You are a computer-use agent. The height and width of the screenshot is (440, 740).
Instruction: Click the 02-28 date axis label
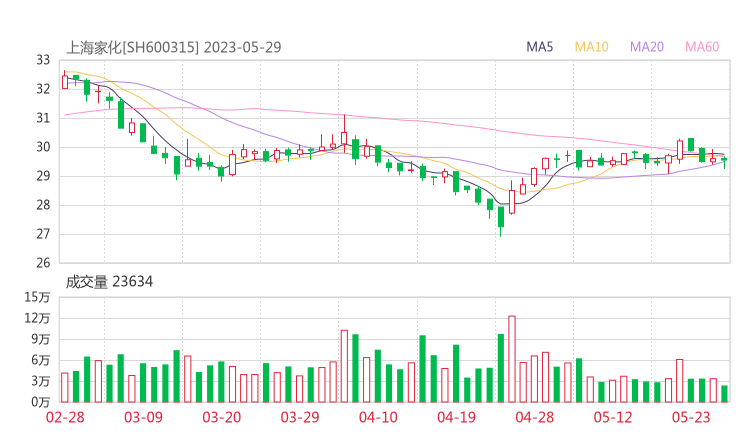click(x=65, y=417)
